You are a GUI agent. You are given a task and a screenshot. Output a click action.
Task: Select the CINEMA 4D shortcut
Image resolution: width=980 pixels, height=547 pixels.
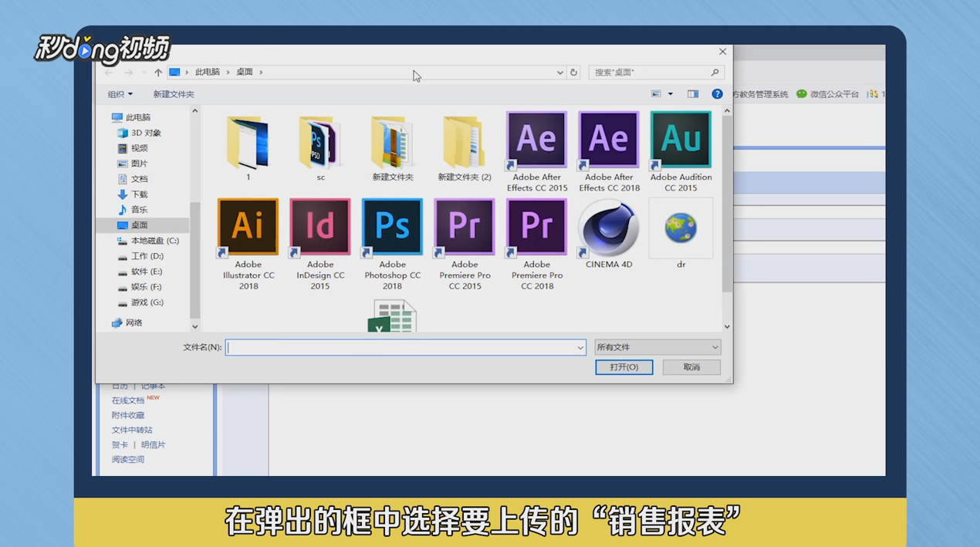click(609, 233)
